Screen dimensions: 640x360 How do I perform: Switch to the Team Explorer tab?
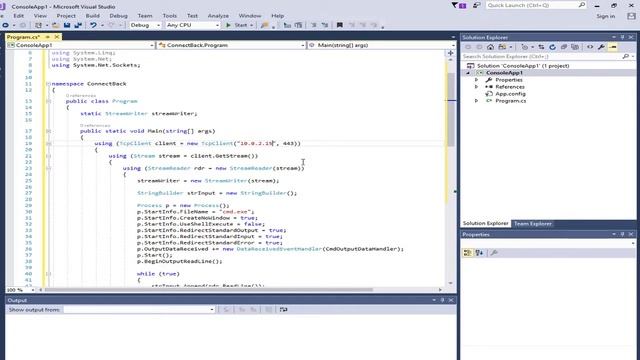[x=533, y=224]
